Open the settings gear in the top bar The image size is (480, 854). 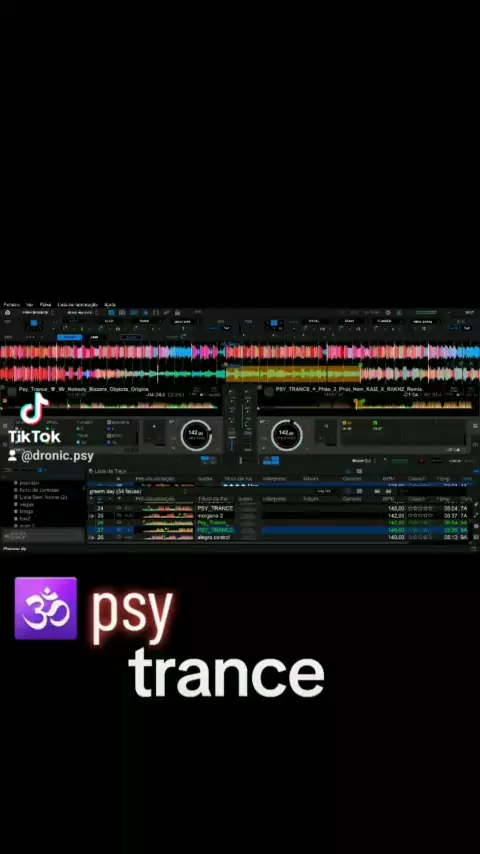pos(388,313)
